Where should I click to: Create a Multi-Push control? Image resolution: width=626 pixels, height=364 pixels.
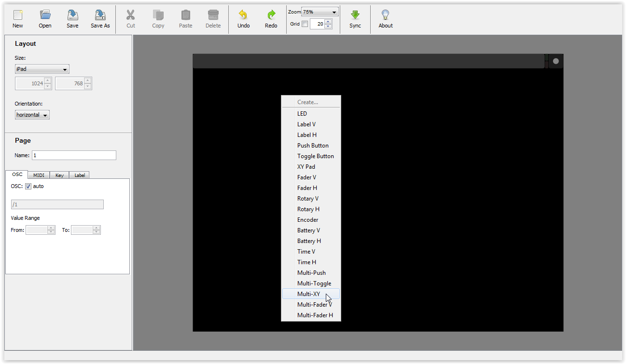click(311, 273)
